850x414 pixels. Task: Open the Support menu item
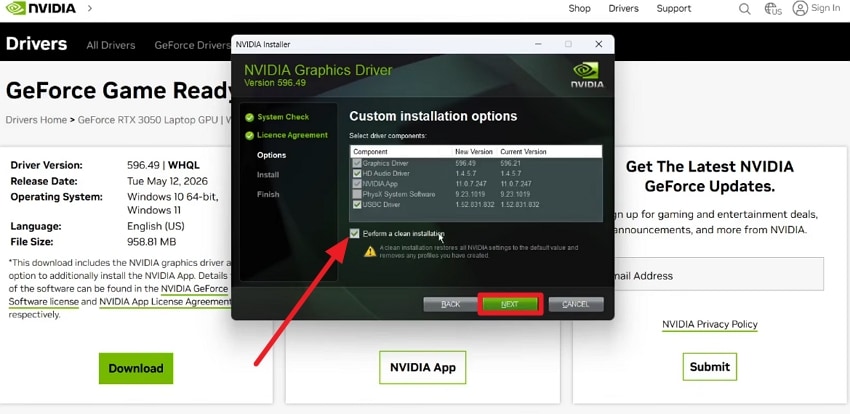pos(674,9)
